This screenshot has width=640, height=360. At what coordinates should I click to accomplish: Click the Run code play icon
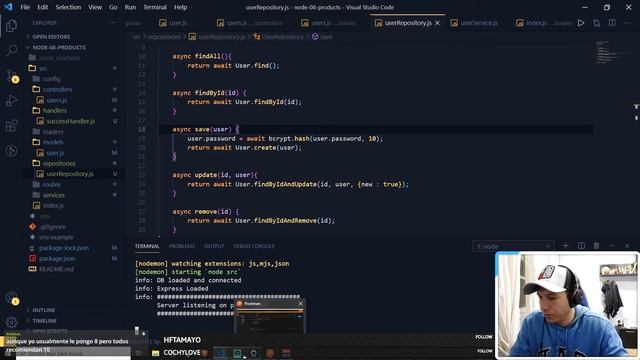pos(581,23)
